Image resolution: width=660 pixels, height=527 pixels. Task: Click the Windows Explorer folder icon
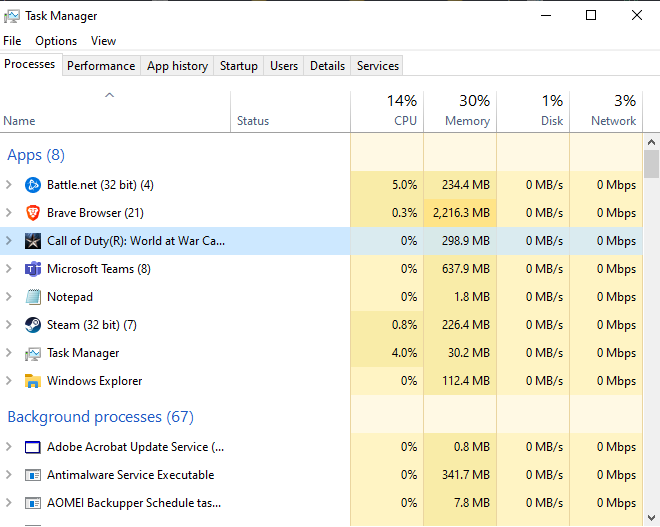32,381
